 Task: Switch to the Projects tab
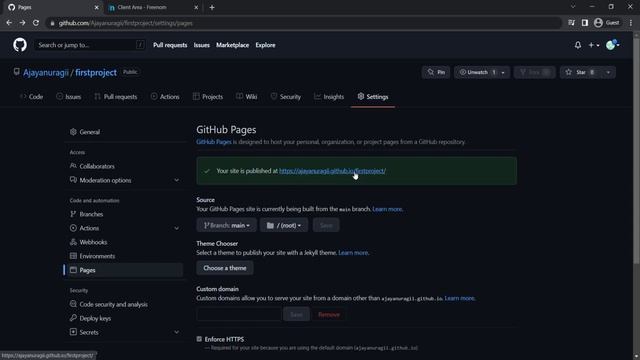tap(208, 97)
